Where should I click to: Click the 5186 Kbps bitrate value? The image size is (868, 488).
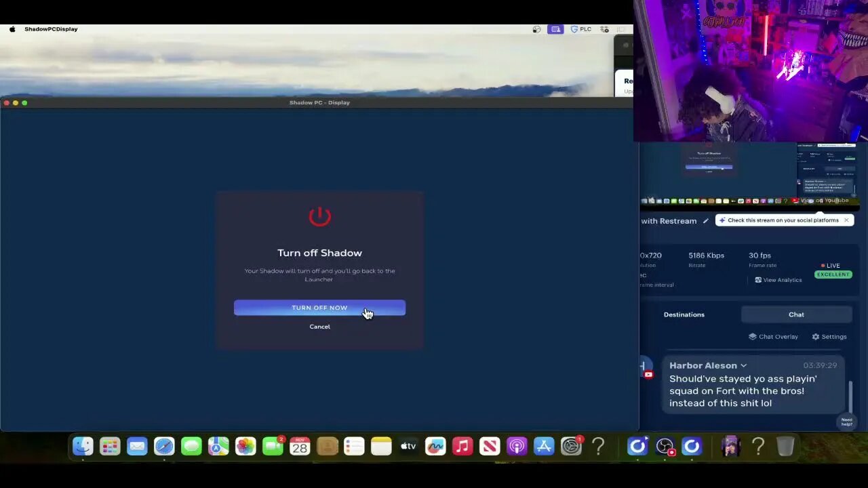pyautogui.click(x=706, y=256)
